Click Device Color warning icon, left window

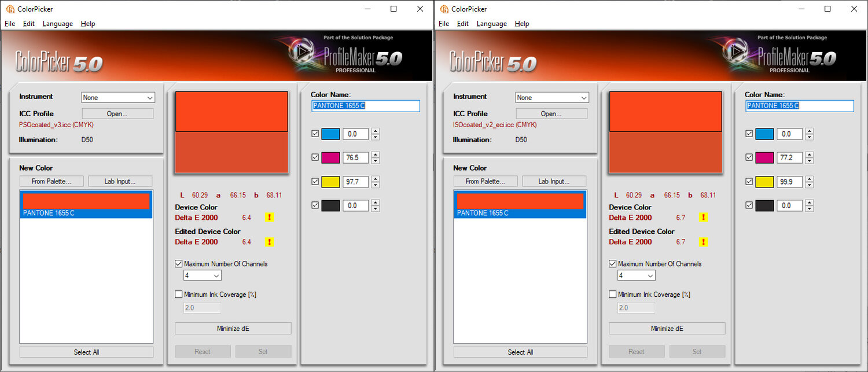[x=270, y=218]
